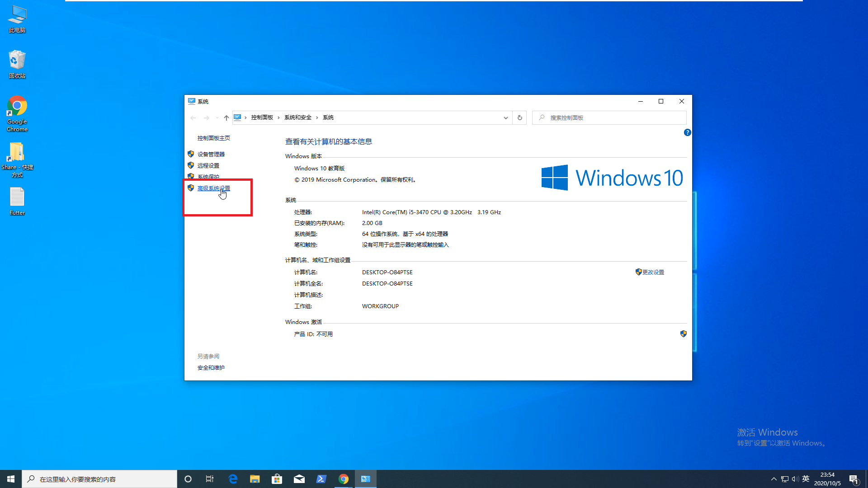
Task: Open File Explorer from taskbar
Action: point(255,479)
